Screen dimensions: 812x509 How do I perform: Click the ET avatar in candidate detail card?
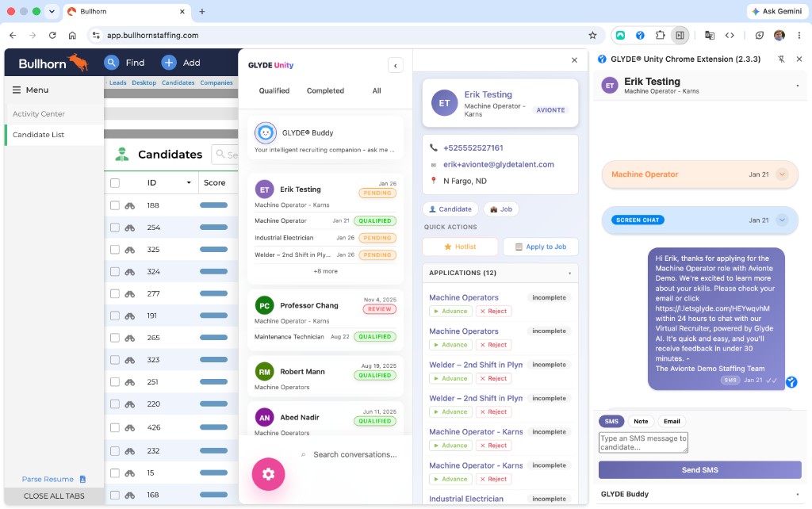click(444, 103)
